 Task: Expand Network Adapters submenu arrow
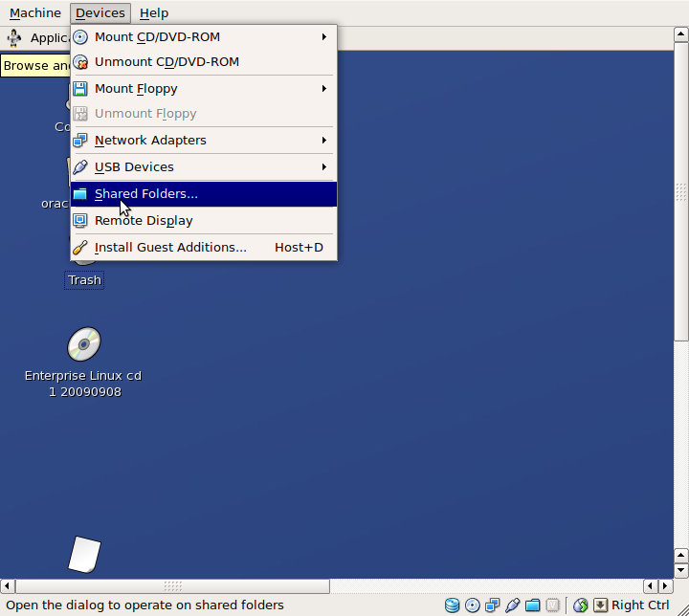(x=324, y=141)
